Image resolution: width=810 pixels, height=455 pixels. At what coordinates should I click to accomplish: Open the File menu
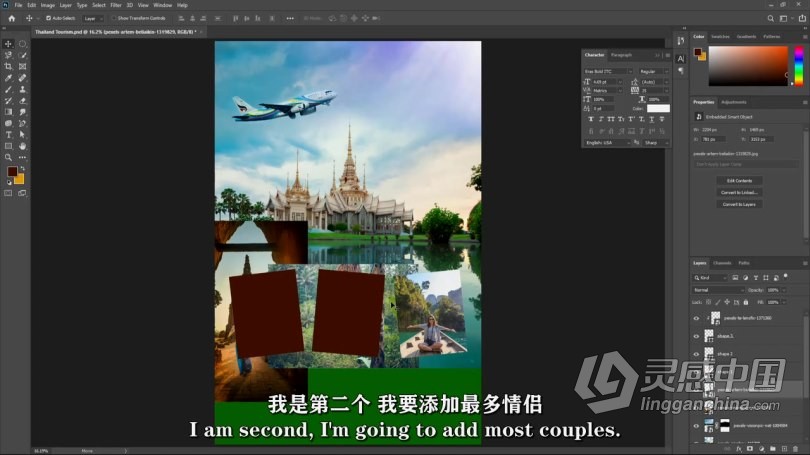pyautogui.click(x=18, y=5)
